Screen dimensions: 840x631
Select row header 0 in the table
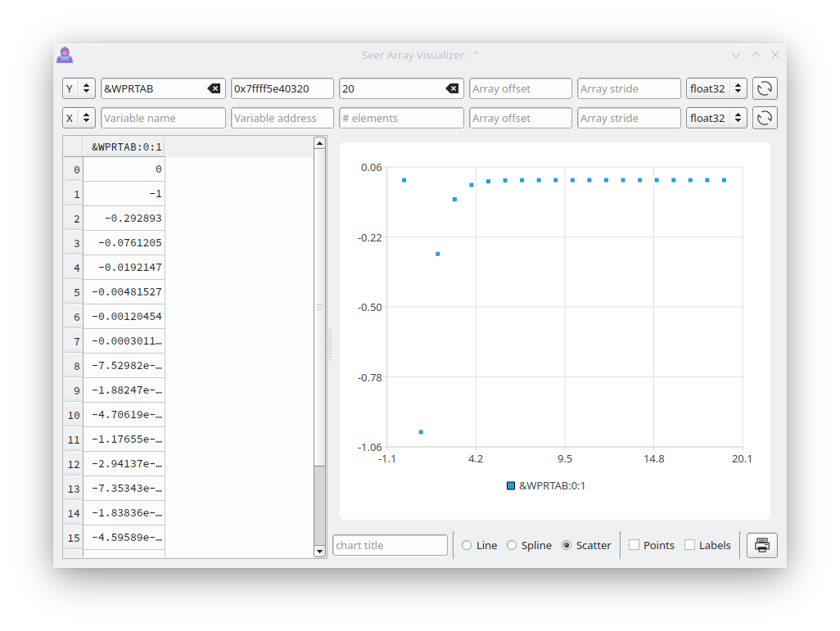point(74,169)
